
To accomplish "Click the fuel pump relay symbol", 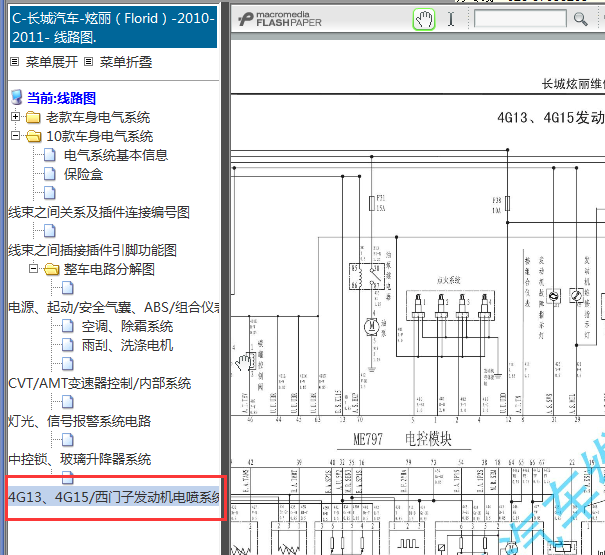I will tap(367, 276).
